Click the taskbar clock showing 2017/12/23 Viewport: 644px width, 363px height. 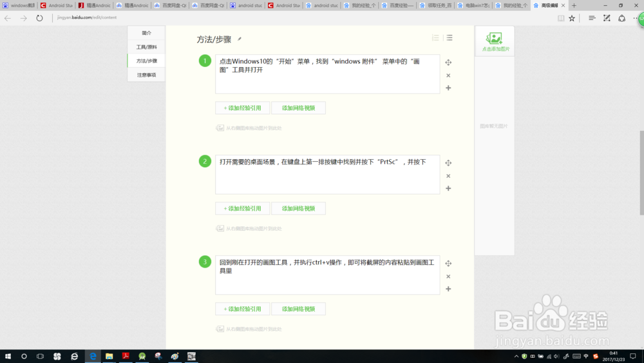coord(613,357)
